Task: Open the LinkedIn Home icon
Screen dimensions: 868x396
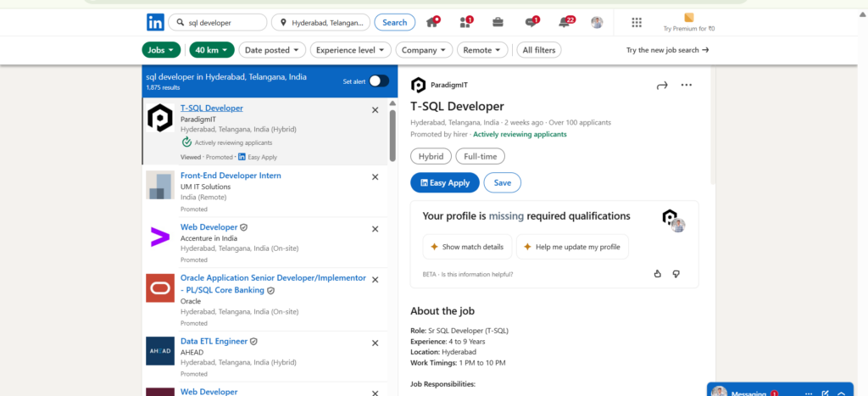Action: click(x=432, y=22)
